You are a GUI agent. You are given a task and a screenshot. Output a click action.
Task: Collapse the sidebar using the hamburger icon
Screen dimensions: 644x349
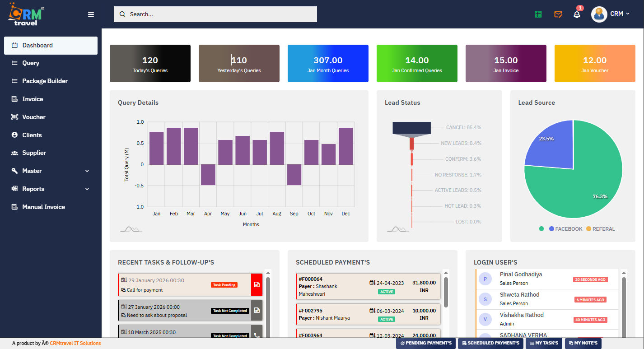[x=91, y=14]
